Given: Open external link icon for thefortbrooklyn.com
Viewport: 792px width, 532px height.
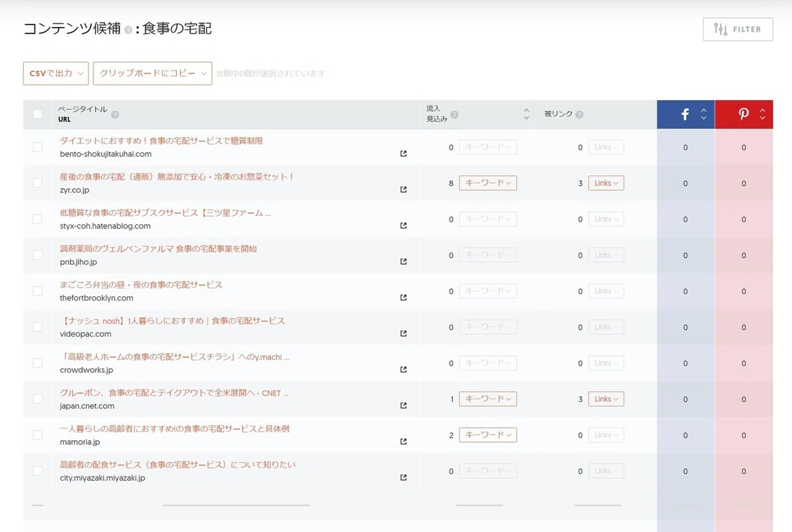Looking at the screenshot, I should click(403, 298).
